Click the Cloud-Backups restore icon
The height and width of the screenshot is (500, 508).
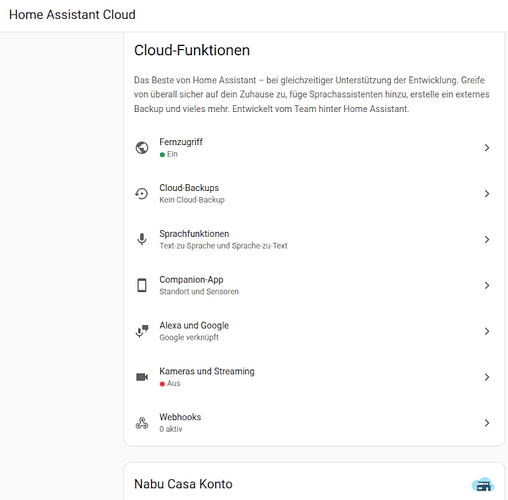tap(142, 194)
